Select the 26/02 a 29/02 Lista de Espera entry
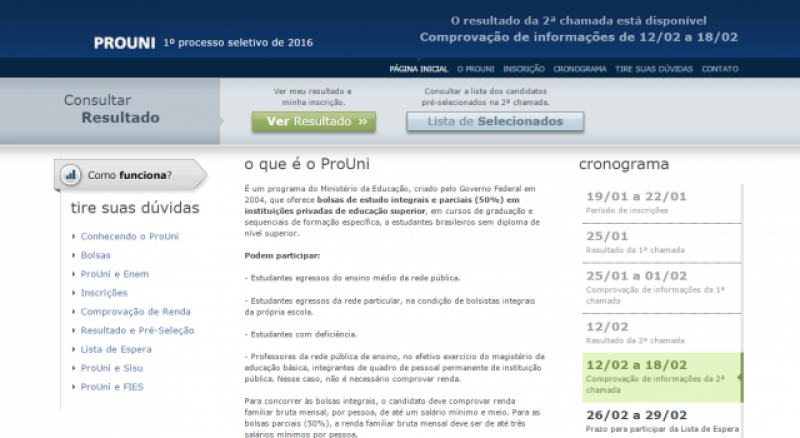Image resolution: width=800 pixels, height=438 pixels. coord(661,421)
